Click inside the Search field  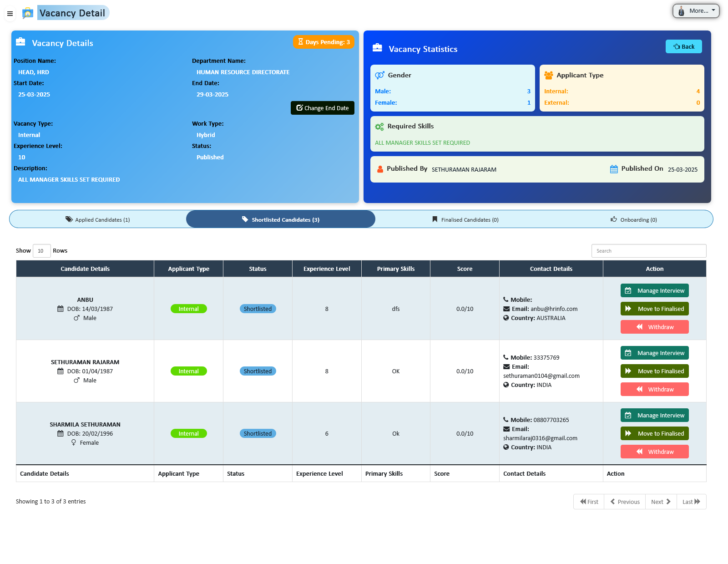point(648,250)
